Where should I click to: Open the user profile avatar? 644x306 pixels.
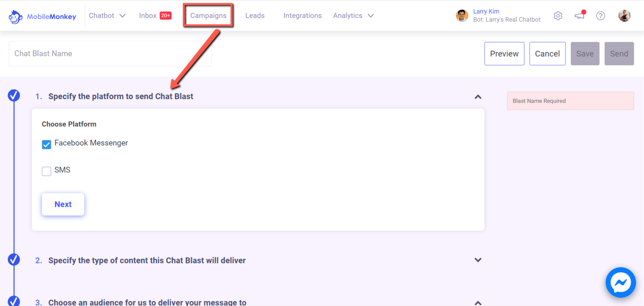pos(624,16)
